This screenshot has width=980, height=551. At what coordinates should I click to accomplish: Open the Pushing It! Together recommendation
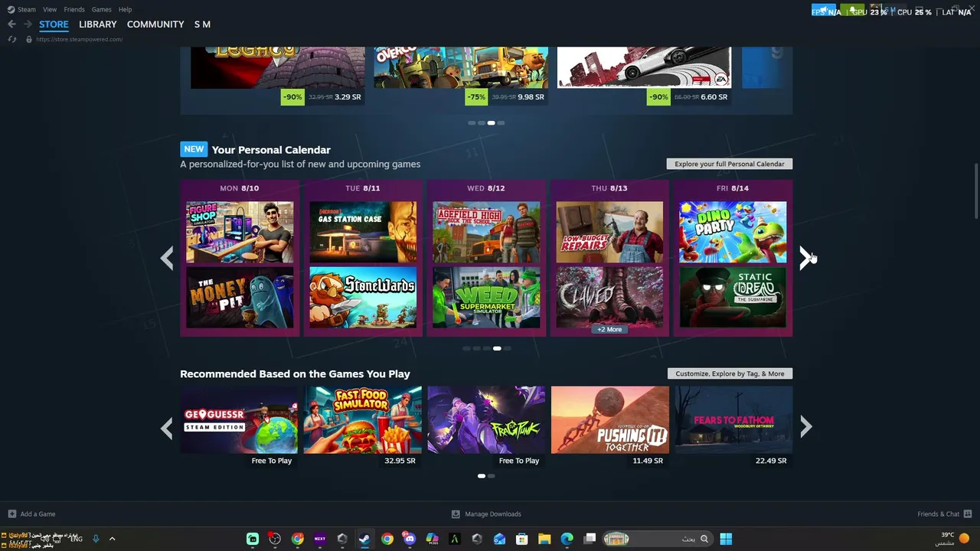[610, 419]
